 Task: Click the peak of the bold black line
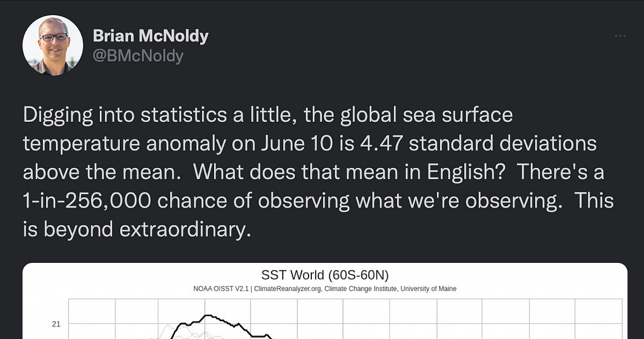[207, 315]
